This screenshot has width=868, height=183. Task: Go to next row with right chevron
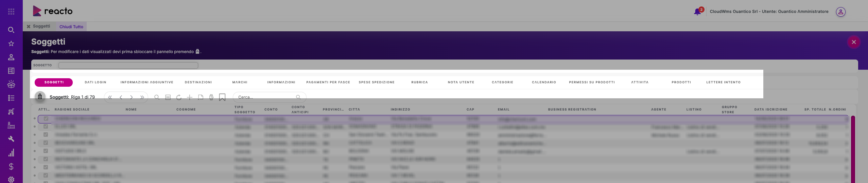(132, 97)
